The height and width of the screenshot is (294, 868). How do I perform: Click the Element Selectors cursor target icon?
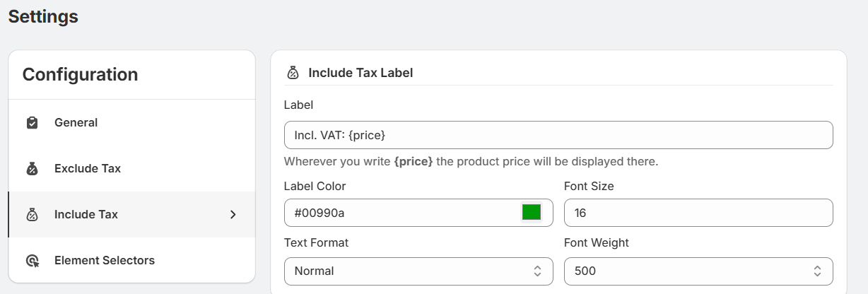[x=32, y=261]
